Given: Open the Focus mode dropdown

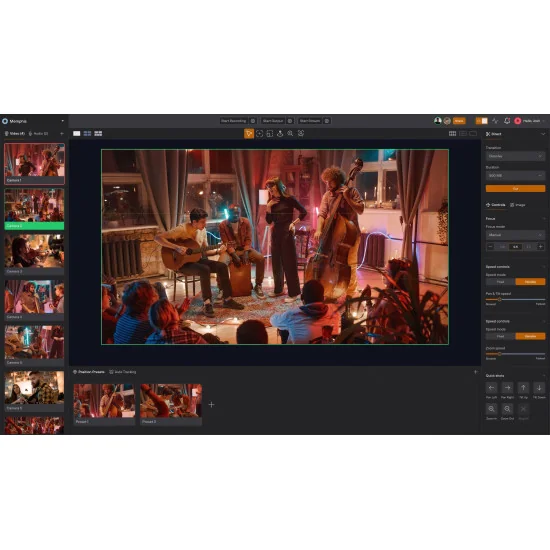Looking at the screenshot, I should click(515, 235).
